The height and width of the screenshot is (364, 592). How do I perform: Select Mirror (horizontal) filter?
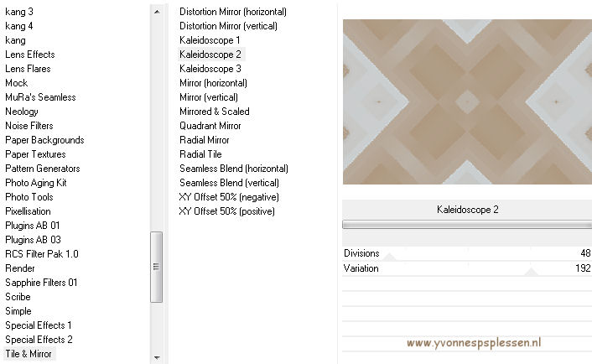tap(213, 83)
